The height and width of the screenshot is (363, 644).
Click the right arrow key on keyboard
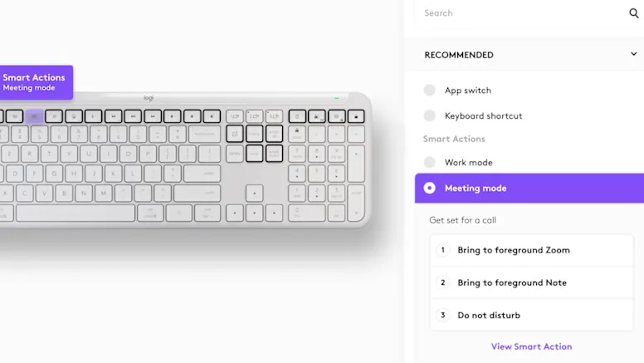click(x=275, y=213)
